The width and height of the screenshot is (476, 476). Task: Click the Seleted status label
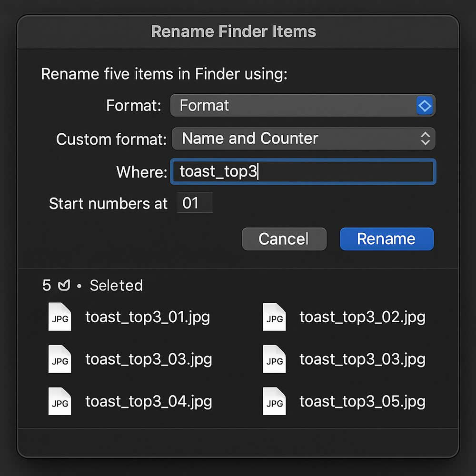(x=116, y=285)
